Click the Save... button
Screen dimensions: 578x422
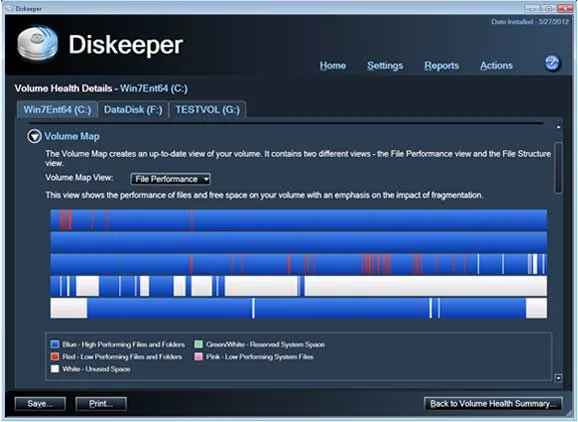[40, 404]
